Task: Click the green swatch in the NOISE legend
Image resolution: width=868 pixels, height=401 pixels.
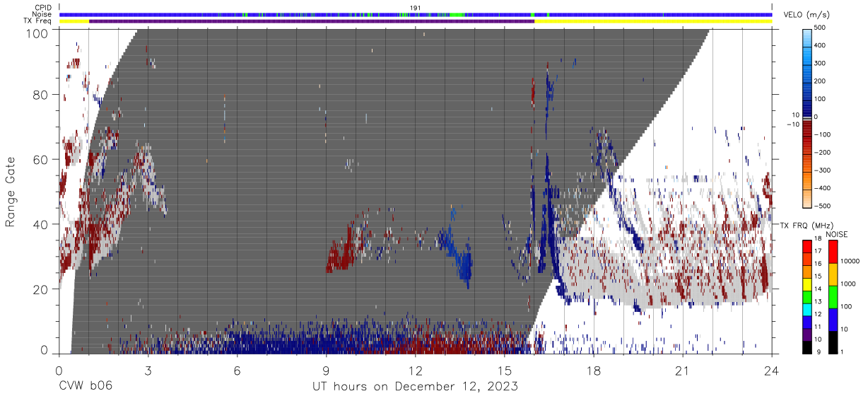Action: coord(833,296)
